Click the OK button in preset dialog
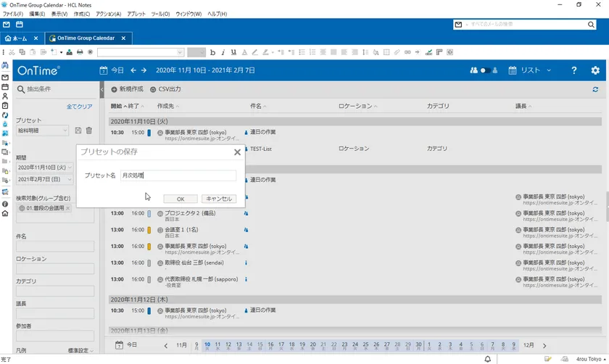This screenshot has width=609, height=364. pyautogui.click(x=181, y=199)
